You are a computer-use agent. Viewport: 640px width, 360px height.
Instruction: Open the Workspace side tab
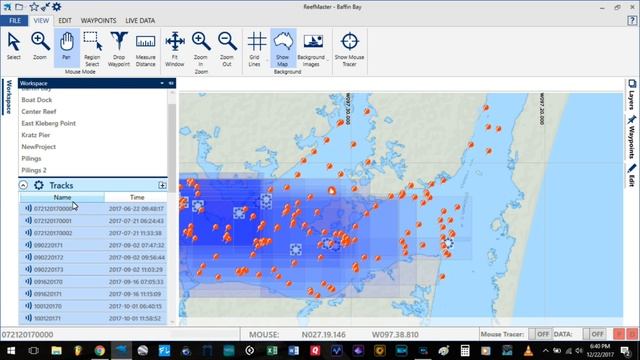coord(9,97)
